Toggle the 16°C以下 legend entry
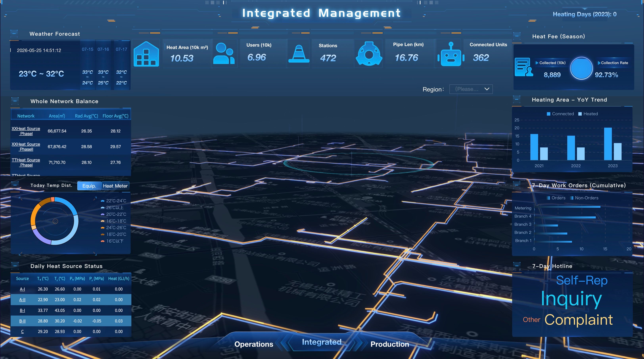The width and height of the screenshot is (644, 359). click(112, 241)
